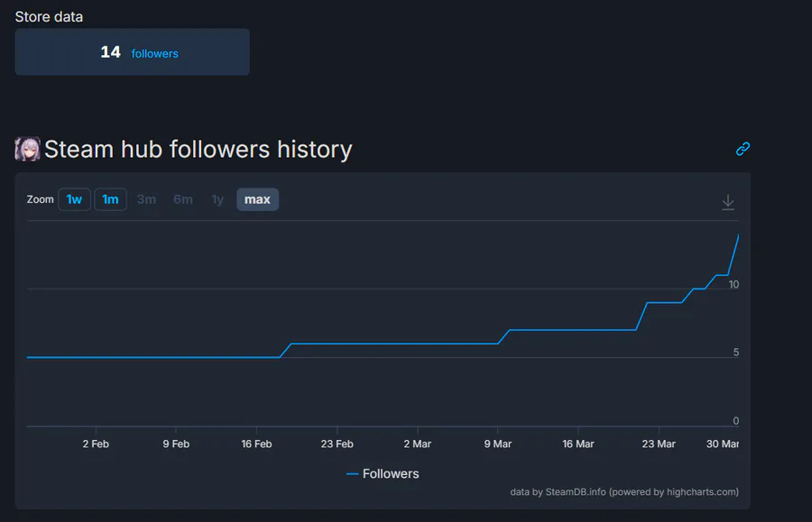
Task: Choose the max zoom range
Action: (x=257, y=199)
